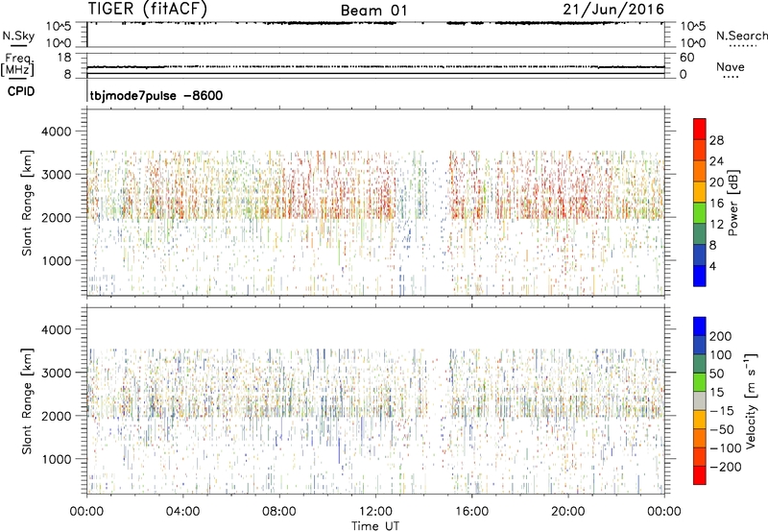Click the Time UT axis title
The width and height of the screenshot is (768, 532).
tap(375, 526)
